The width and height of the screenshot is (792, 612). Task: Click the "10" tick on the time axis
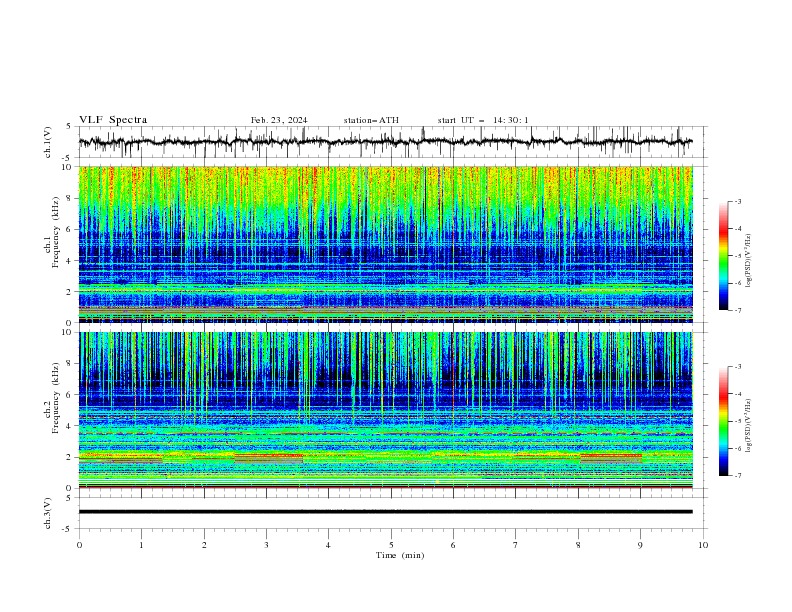(x=703, y=545)
